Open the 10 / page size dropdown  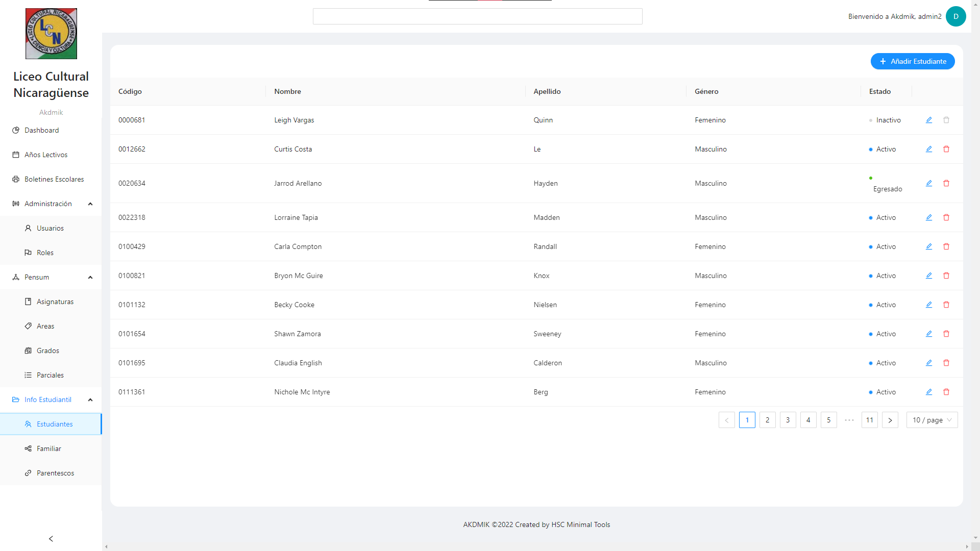(x=932, y=420)
